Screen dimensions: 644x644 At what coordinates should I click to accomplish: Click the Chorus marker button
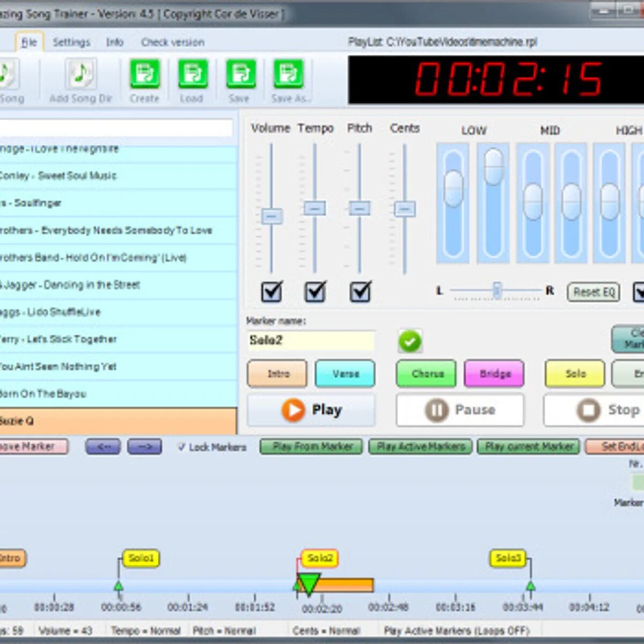(x=427, y=374)
